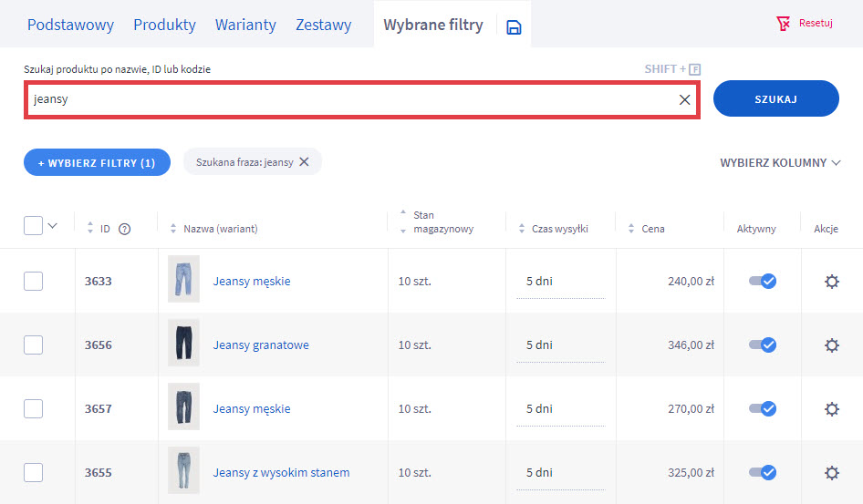Switch to the Produkty tab
Image resolution: width=863 pixels, height=504 pixels.
164,25
